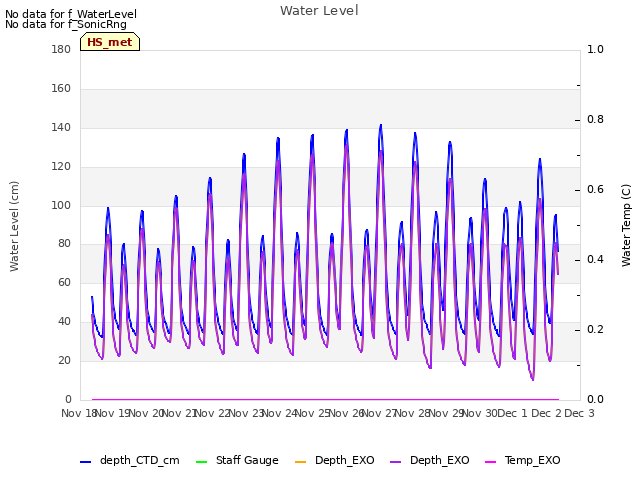Toggle Temp_EXO legend entry
Viewport: 640px width, 480px height.
522,460
